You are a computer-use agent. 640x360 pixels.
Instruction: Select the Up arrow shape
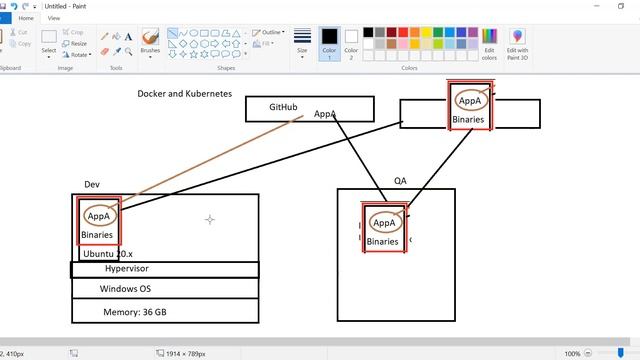click(236, 44)
